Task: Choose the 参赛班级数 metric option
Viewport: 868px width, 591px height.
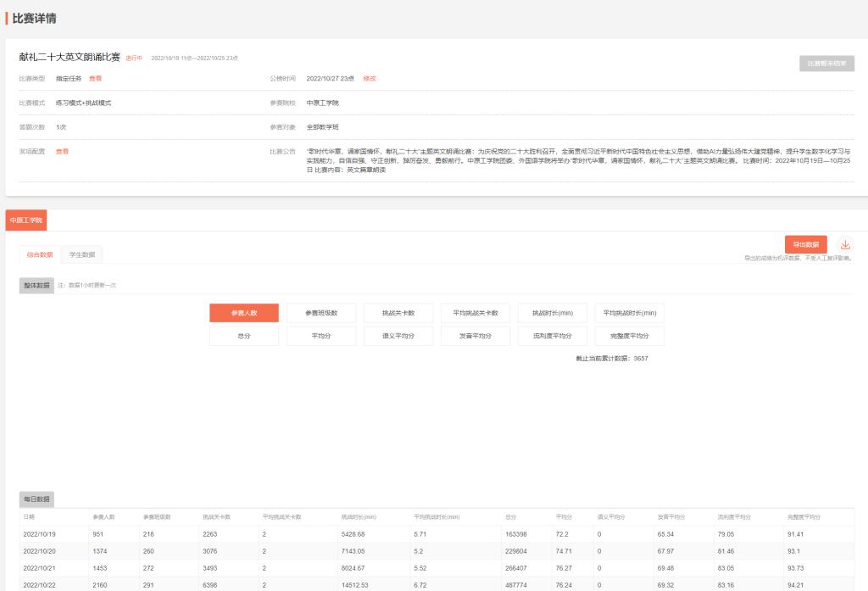Action: point(321,313)
